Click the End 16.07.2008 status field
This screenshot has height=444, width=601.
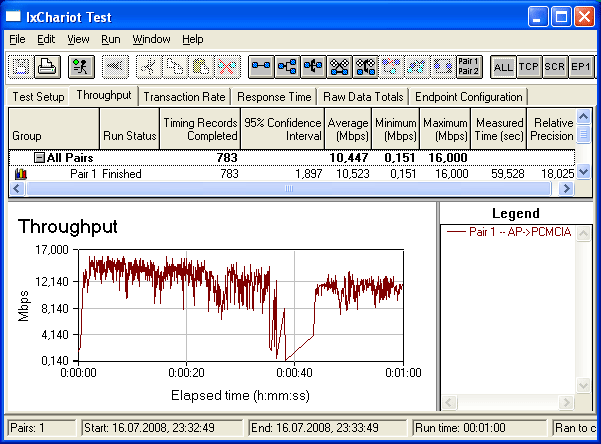(328, 428)
